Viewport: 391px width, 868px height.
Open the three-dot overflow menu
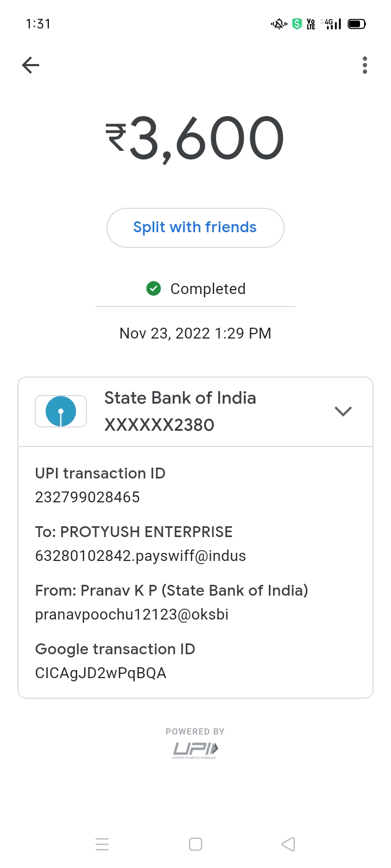pyautogui.click(x=365, y=66)
